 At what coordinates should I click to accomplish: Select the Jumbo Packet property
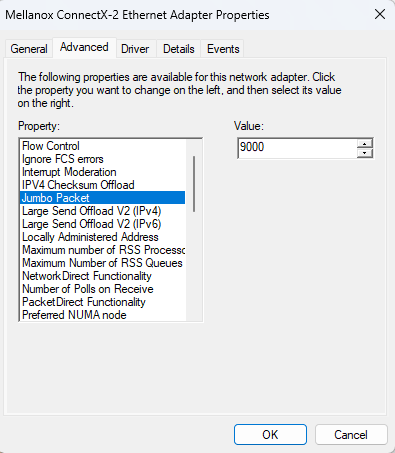point(102,198)
